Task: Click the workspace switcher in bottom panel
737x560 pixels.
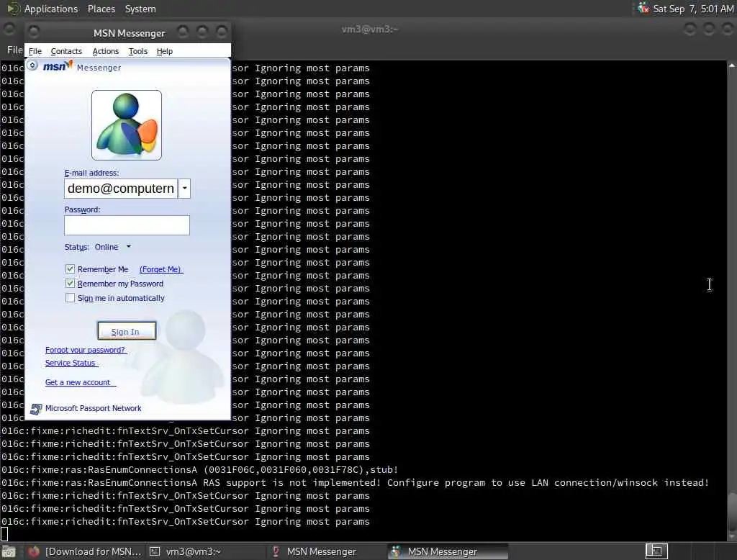Action: click(656, 551)
